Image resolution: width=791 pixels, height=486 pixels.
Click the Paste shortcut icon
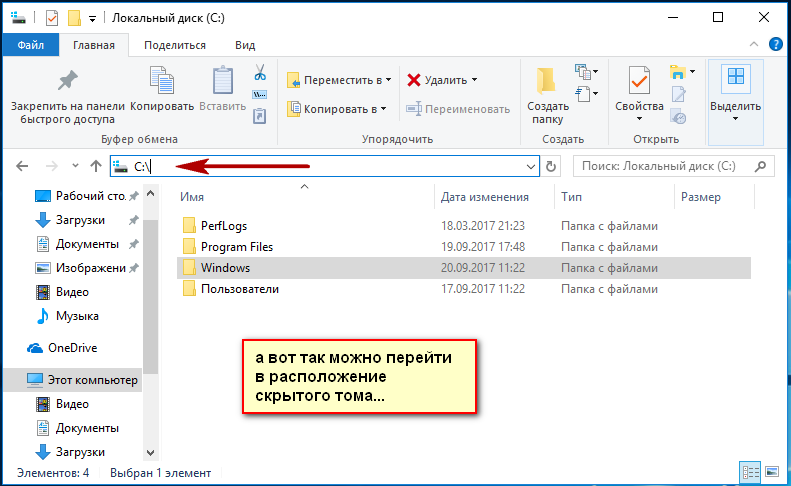click(259, 117)
